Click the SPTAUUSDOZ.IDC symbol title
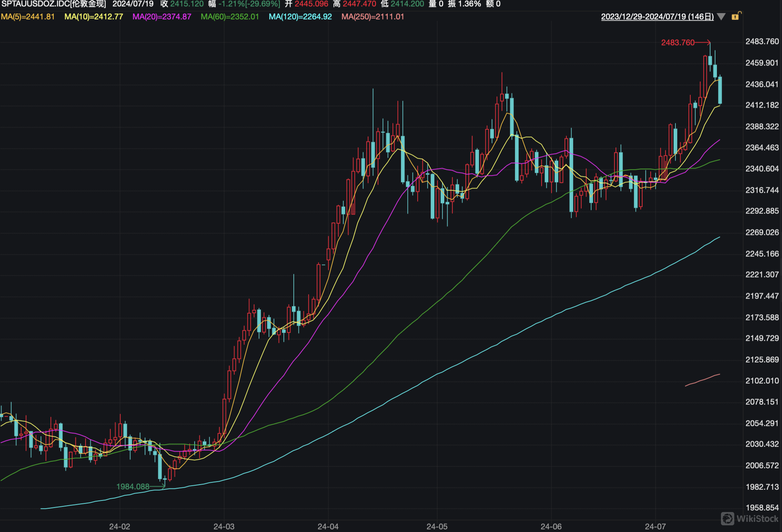 (x=54, y=4)
